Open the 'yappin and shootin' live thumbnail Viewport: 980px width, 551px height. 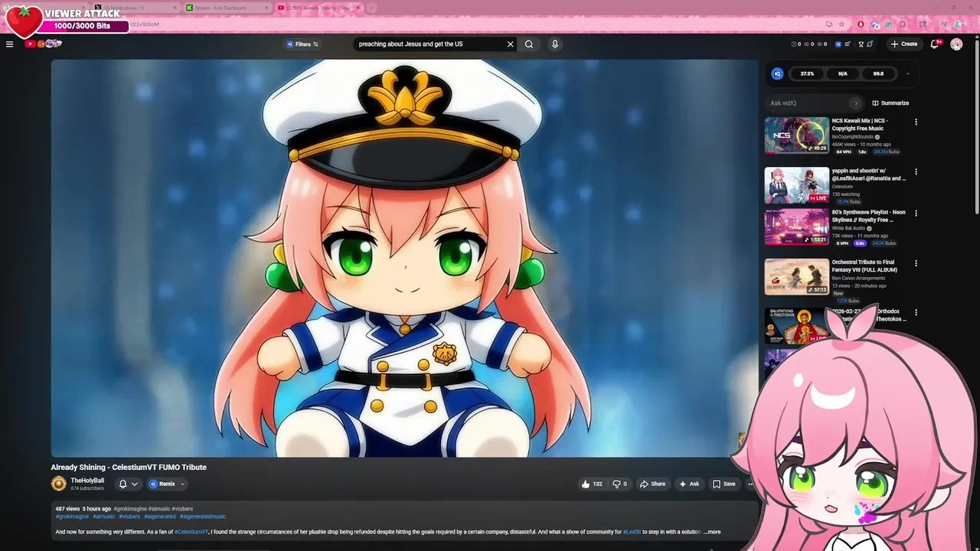[796, 185]
